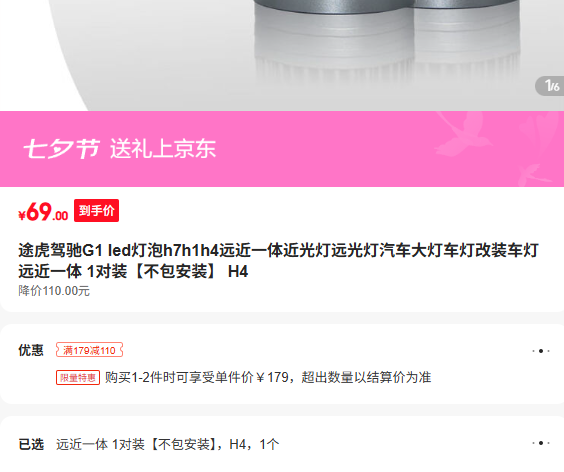Tap the bird decoration on the pink banner

[464, 135]
